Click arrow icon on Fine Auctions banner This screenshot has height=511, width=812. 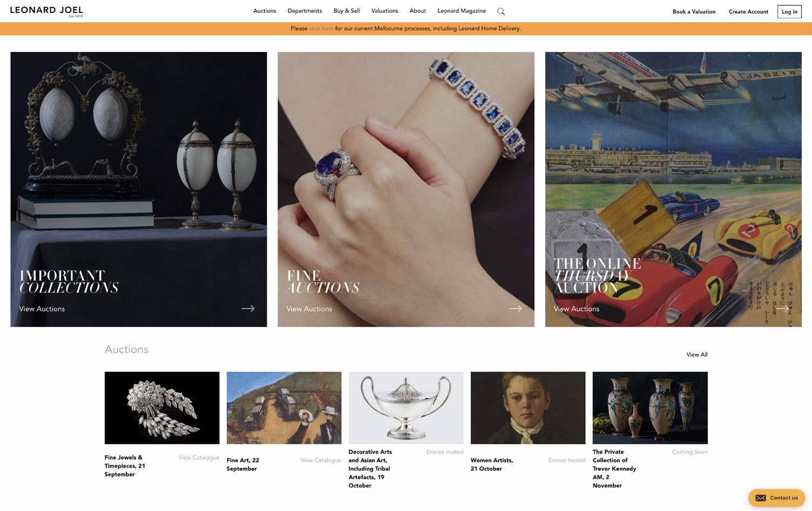(x=515, y=308)
